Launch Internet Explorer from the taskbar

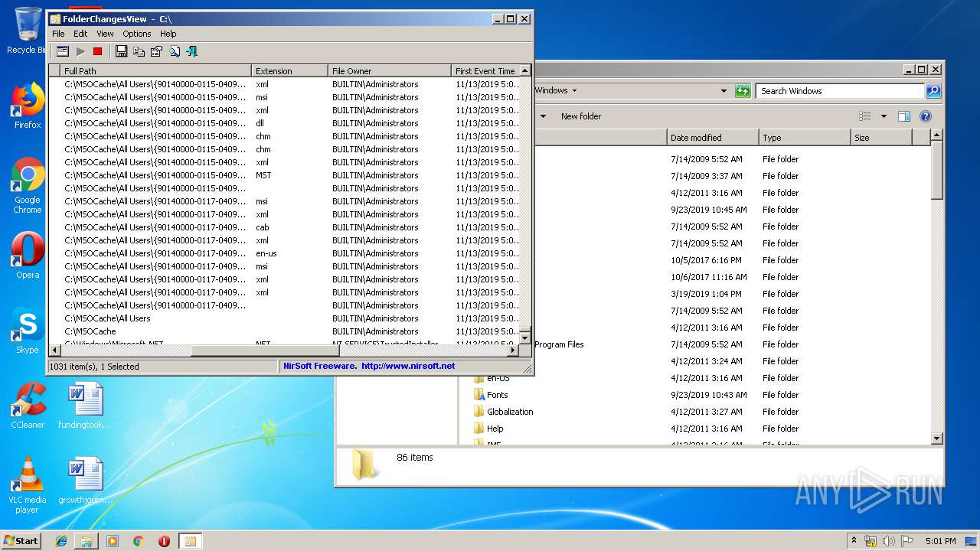61,541
